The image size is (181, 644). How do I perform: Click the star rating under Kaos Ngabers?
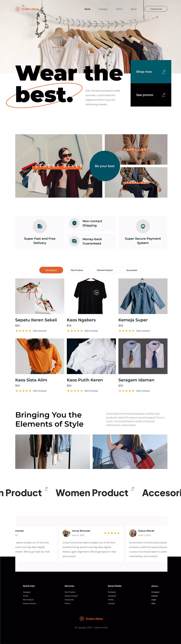75,331
